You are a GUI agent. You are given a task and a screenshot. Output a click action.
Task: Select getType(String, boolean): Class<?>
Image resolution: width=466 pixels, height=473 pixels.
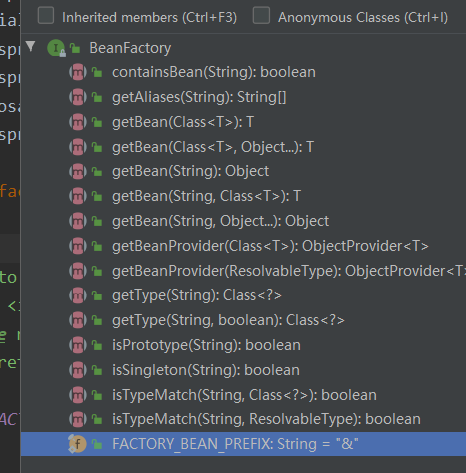click(x=228, y=320)
